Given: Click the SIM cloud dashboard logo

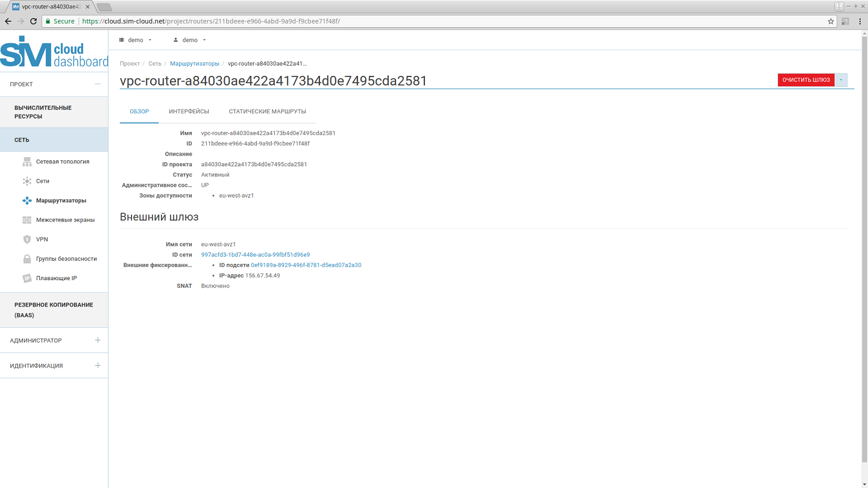Looking at the screenshot, I should coord(54,53).
